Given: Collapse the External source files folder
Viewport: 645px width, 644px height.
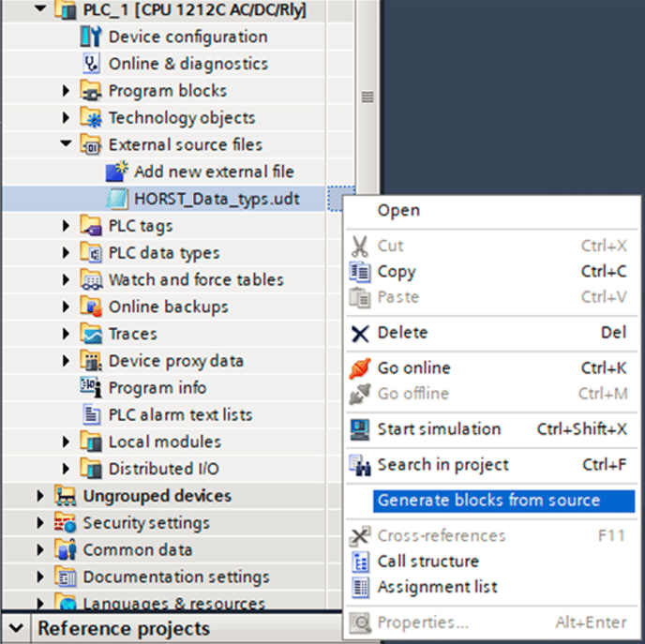Looking at the screenshot, I should pyautogui.click(x=67, y=145).
